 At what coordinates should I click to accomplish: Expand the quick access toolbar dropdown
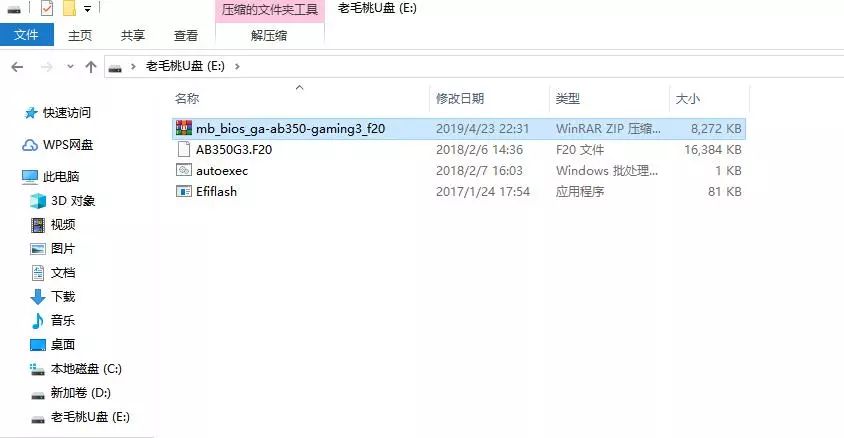pyautogui.click(x=87, y=9)
